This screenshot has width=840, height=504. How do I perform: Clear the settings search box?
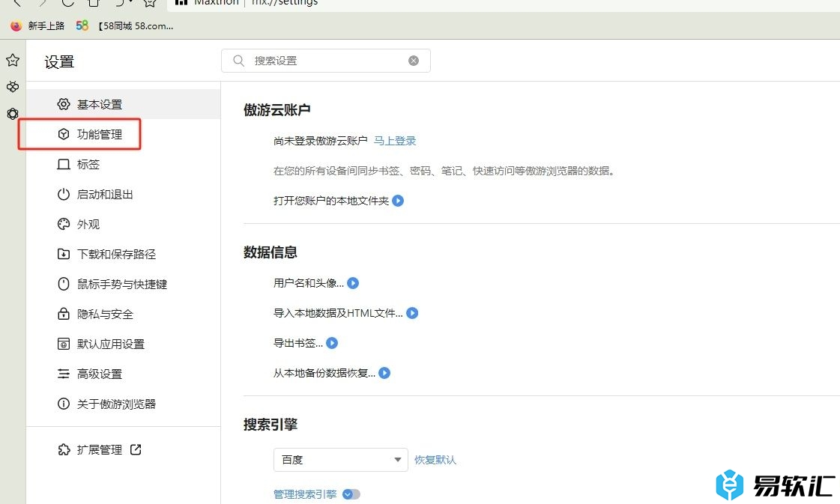(x=414, y=61)
